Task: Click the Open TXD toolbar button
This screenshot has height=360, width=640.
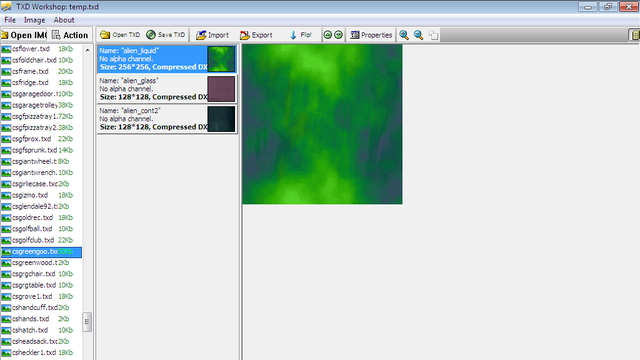Action: pyautogui.click(x=120, y=35)
